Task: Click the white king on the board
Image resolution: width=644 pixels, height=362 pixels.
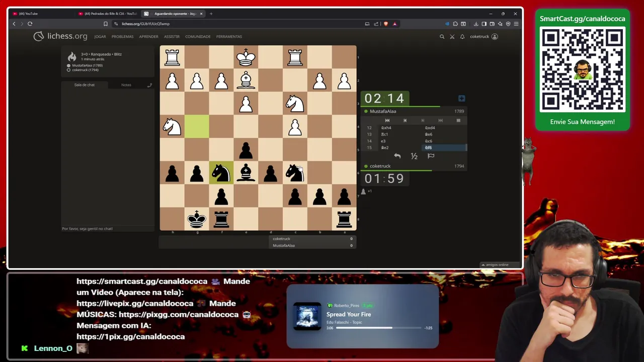Action: coord(246,57)
